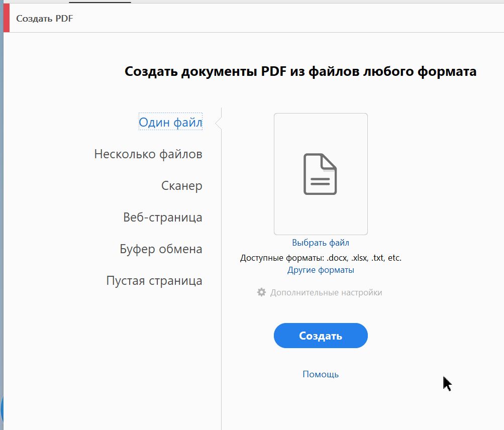The image size is (504, 430).
Task: Click the underlined active tab indicator on top
Action: pyautogui.click(x=99, y=2)
